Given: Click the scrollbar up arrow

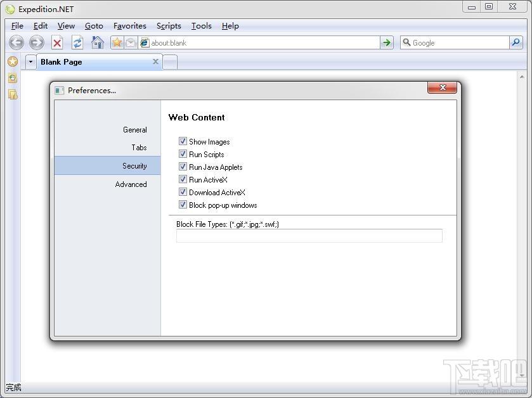Looking at the screenshot, I should 521,77.
